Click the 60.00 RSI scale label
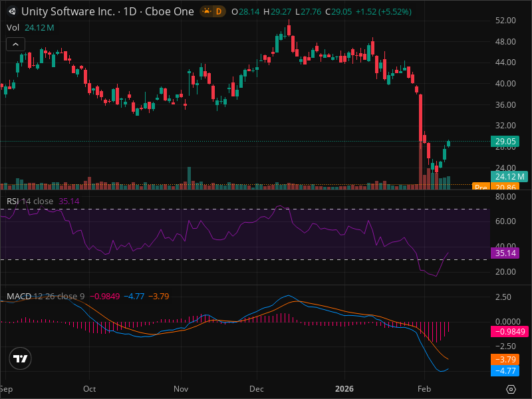 505,221
